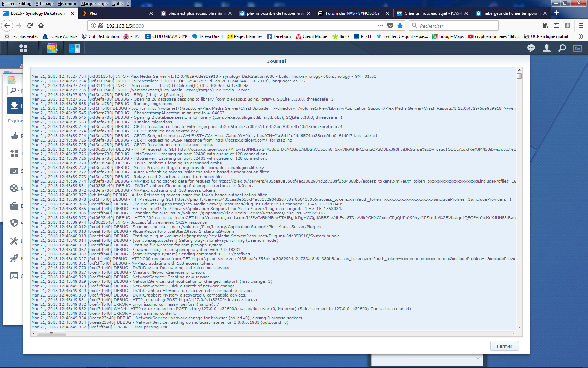
Task: Open DSM user options icon
Action: [547, 48]
